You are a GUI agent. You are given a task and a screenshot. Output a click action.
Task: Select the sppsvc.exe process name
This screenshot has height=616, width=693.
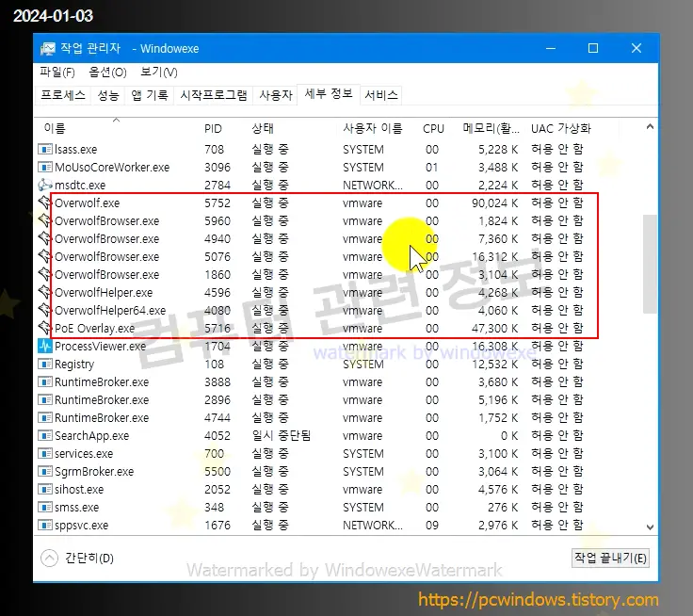pyautogui.click(x=81, y=526)
